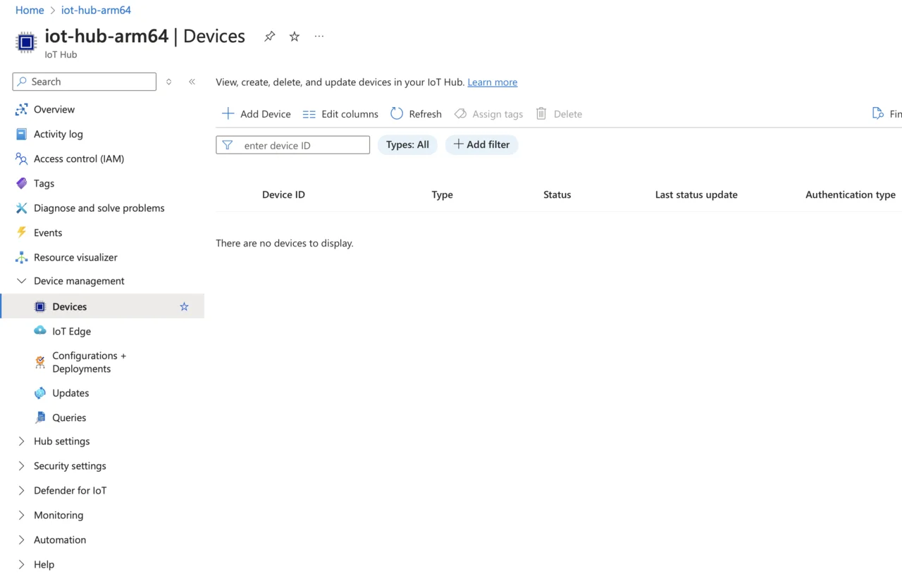Open Edit columns from the toolbar
Screen dimensions: 902x588
click(x=340, y=114)
